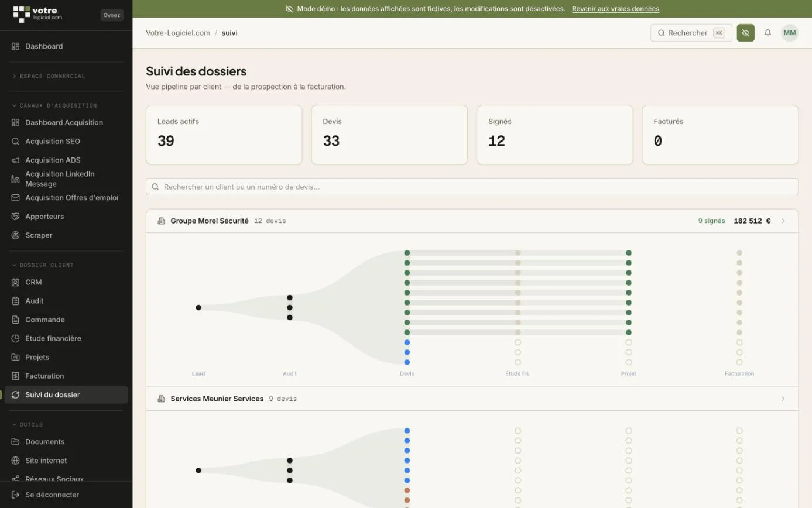Click the 182 512 € amount
Image resolution: width=812 pixels, height=508 pixels.
[x=752, y=221]
